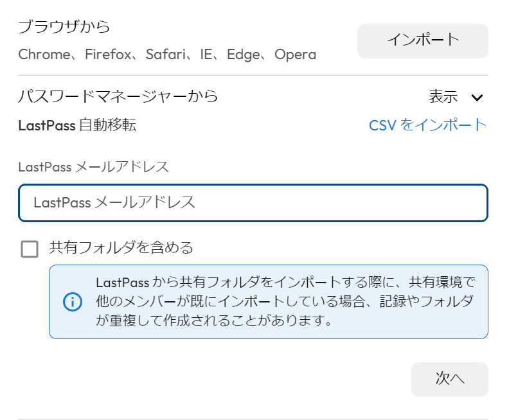The width and height of the screenshot is (509, 420).
Task: Open the CSV をインポート link
Action: tap(428, 125)
